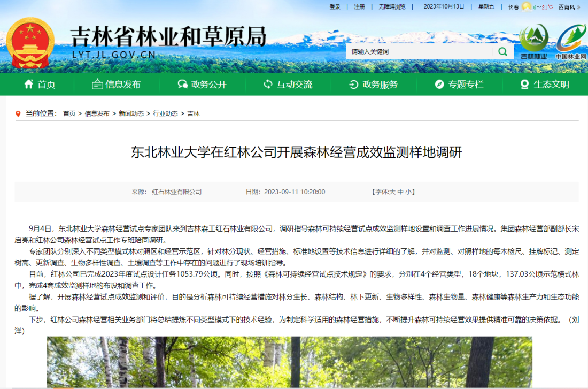Open the 吉林林业 logo link
Viewport: 588px width, 389px height.
coord(533,42)
